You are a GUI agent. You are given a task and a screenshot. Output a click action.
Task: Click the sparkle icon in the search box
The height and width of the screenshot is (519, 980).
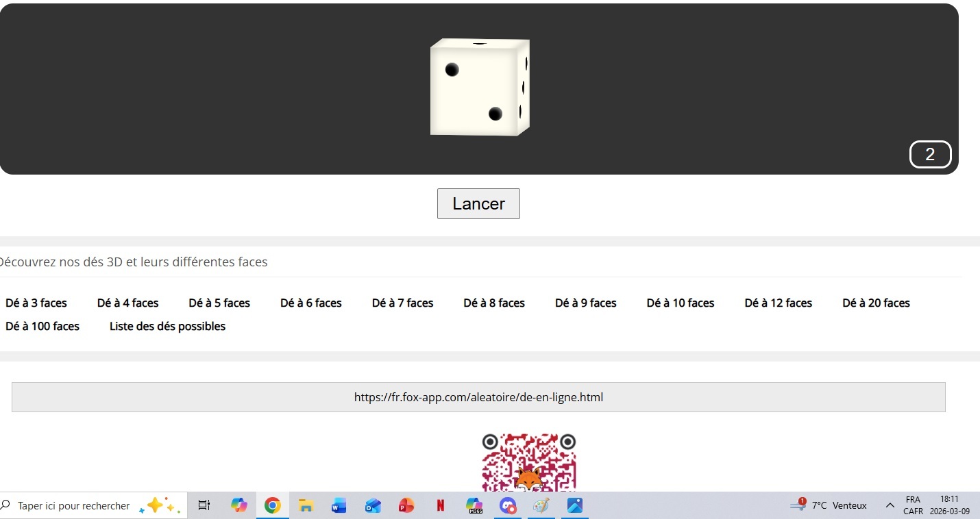click(x=160, y=505)
